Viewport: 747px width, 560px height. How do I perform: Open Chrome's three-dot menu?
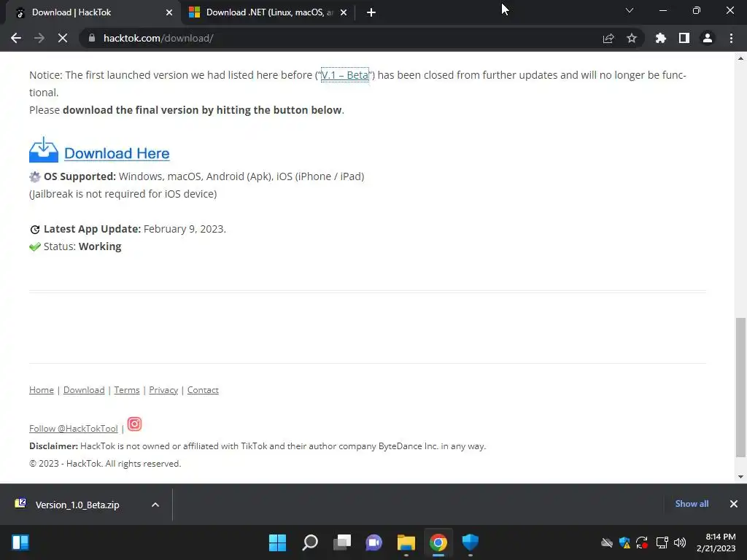click(731, 38)
